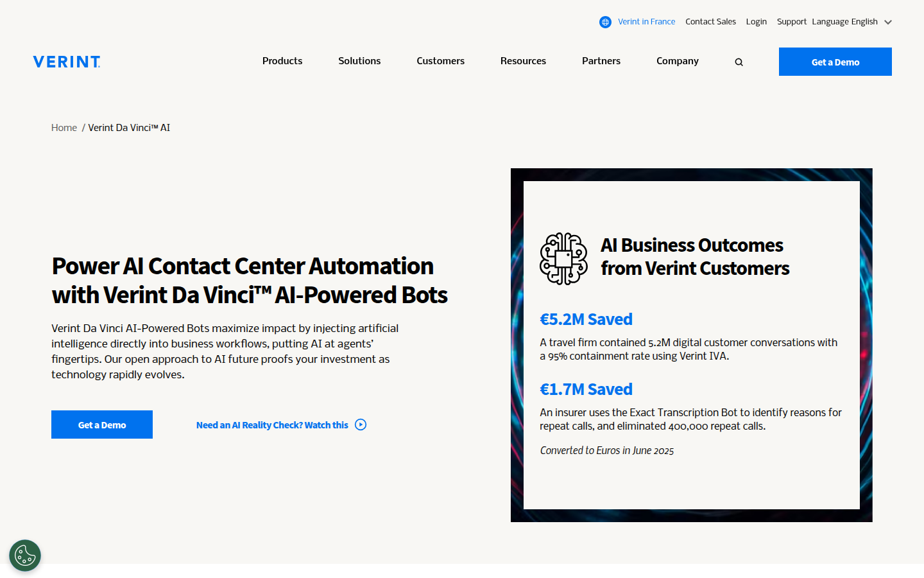Open the Login link
Viewport: 924px width, 578px height.
click(x=756, y=22)
